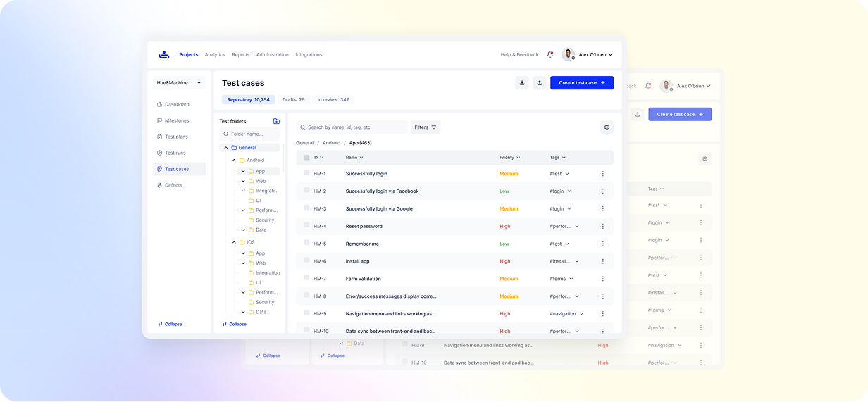This screenshot has height=402, width=868.
Task: Click Alex O'brien's avatar picture in front window
Action: pyautogui.click(x=568, y=54)
